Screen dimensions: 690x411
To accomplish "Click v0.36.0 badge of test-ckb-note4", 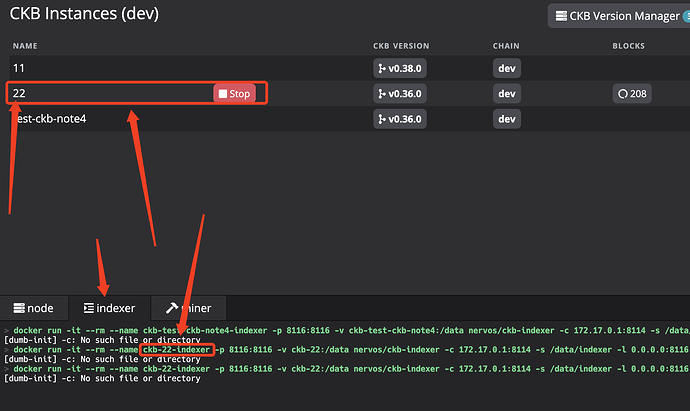I will point(400,119).
